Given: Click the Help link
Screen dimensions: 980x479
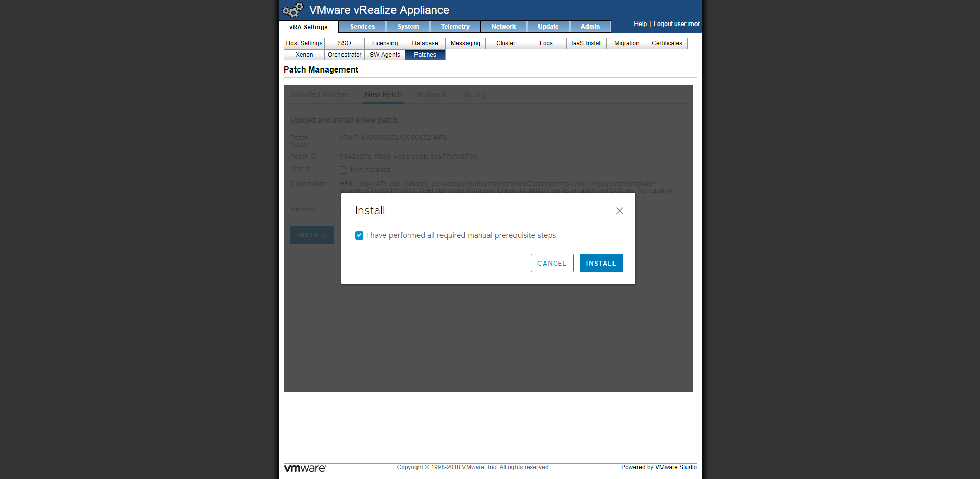Looking at the screenshot, I should pos(640,24).
